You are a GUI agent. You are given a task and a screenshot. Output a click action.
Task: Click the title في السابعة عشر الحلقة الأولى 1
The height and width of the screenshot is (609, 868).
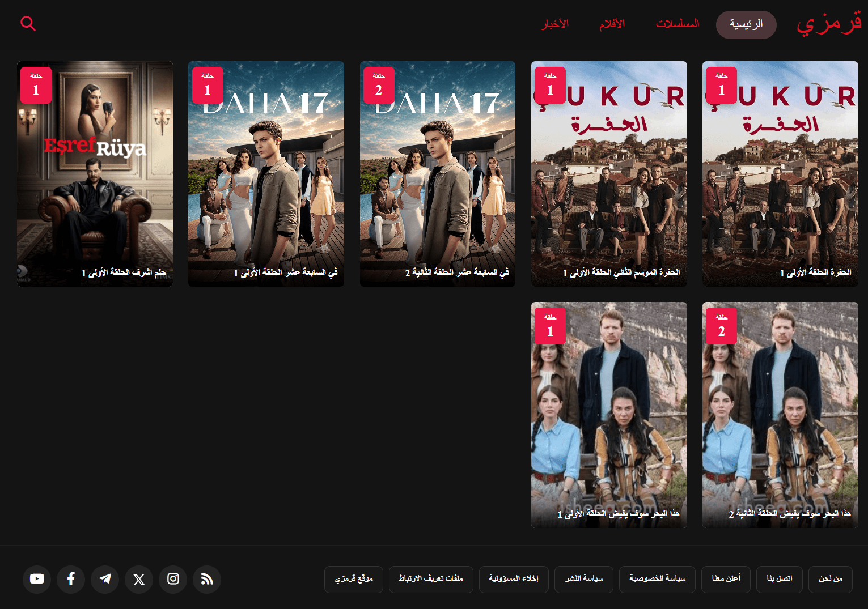pyautogui.click(x=286, y=273)
